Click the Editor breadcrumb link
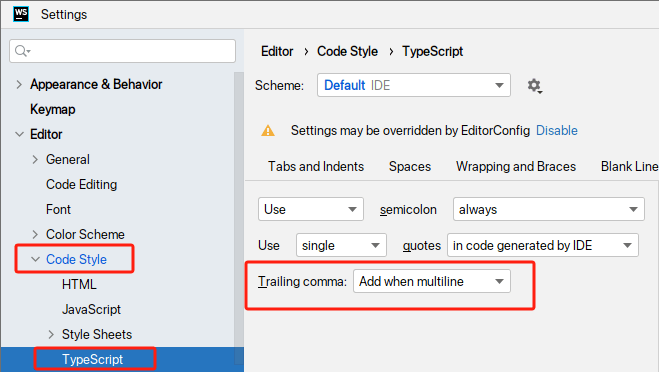This screenshot has height=372, width=659. click(277, 51)
